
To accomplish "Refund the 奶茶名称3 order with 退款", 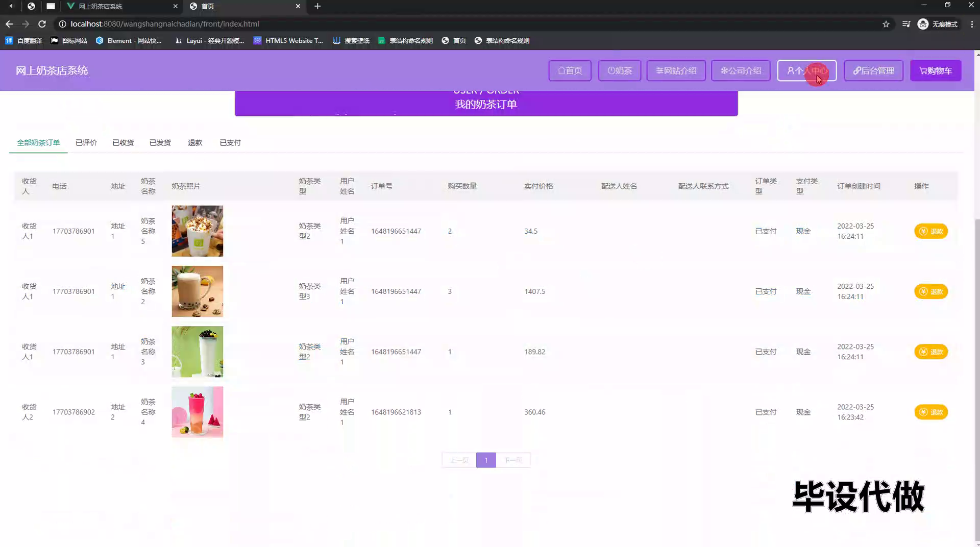I will point(931,352).
